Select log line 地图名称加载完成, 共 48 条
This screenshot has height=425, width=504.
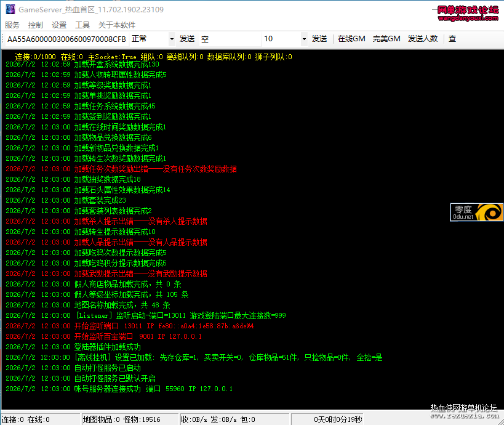point(88,305)
